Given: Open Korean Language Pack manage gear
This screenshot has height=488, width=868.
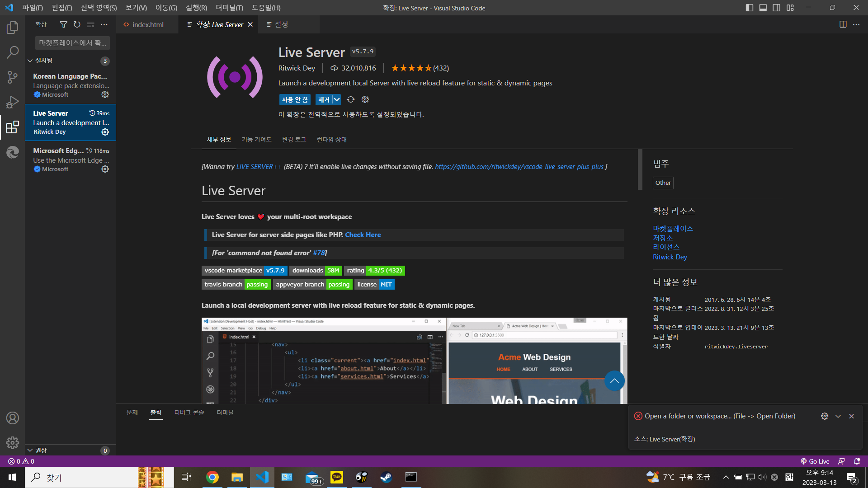Looking at the screenshot, I should [105, 94].
